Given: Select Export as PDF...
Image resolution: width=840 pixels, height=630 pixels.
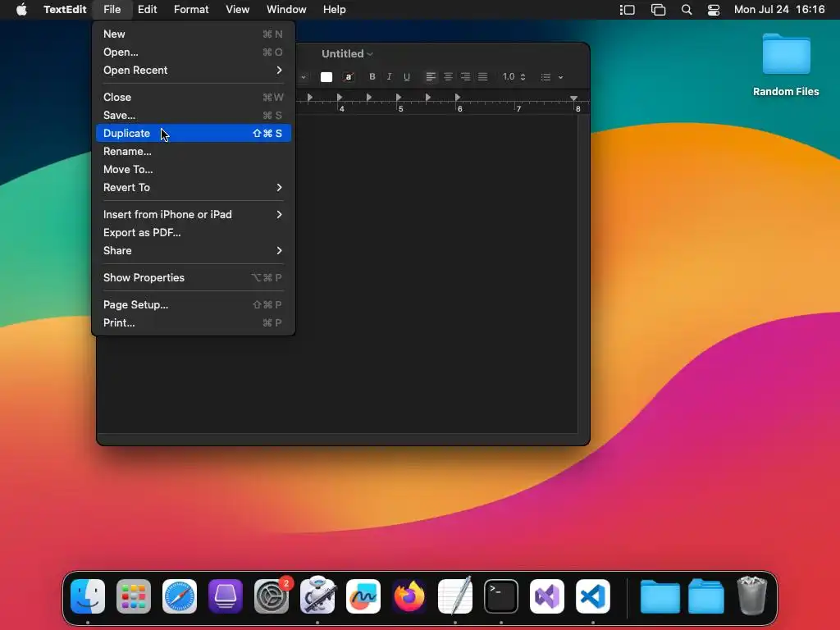Looking at the screenshot, I should tap(194, 232).
